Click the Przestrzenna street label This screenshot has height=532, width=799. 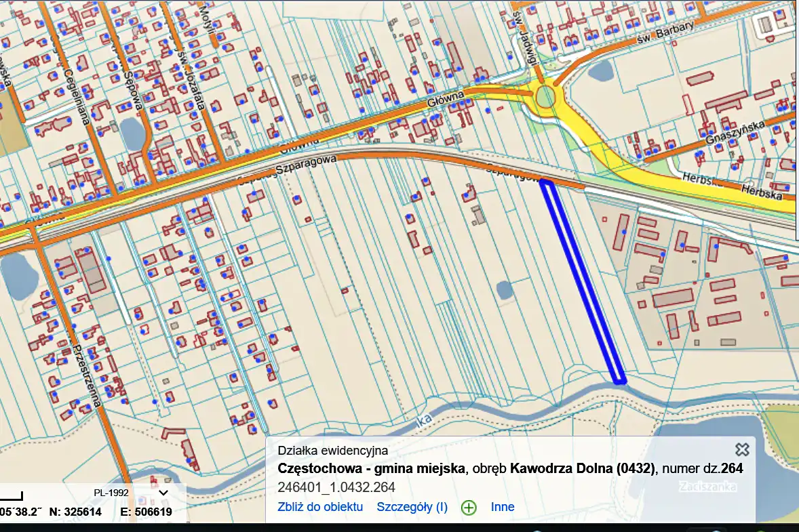tap(87, 372)
